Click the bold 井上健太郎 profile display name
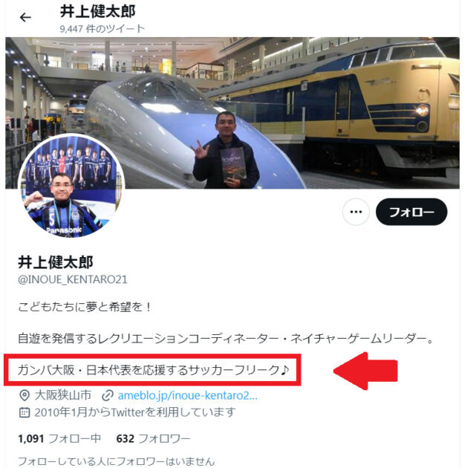The width and height of the screenshot is (476, 468). [x=56, y=262]
